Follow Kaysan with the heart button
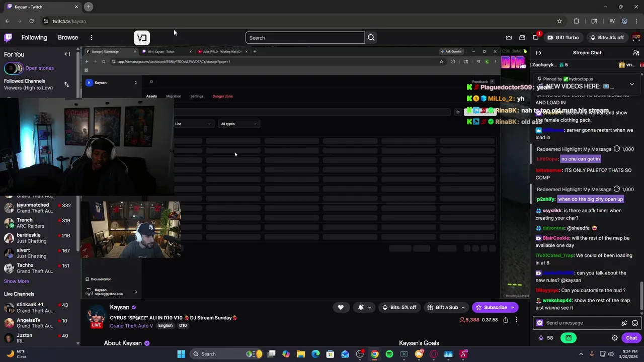 point(341,307)
